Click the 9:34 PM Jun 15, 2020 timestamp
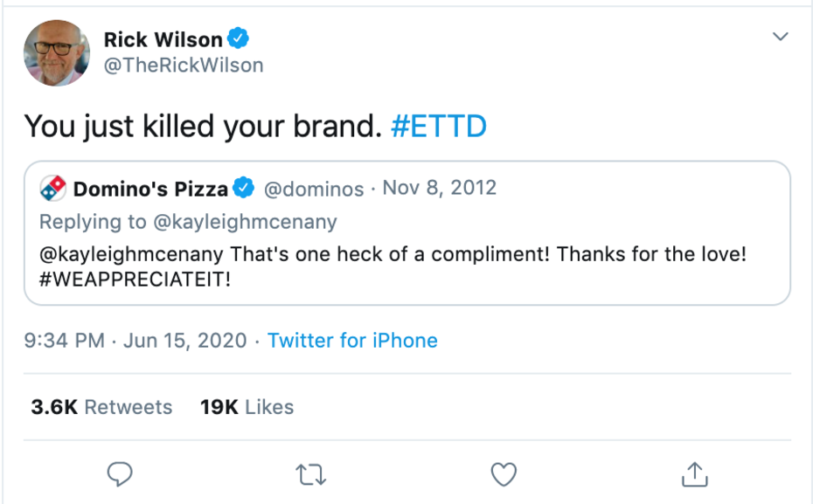813x504 pixels. click(x=135, y=341)
